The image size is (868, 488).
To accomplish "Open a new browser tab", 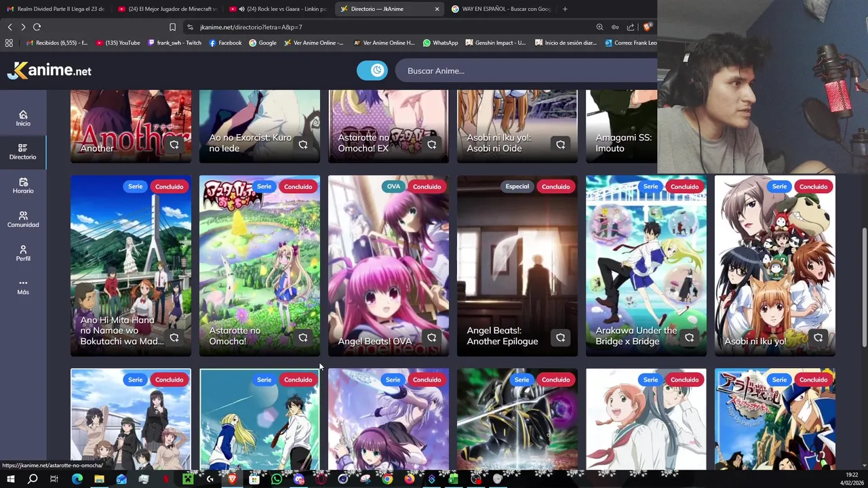I will point(565,9).
